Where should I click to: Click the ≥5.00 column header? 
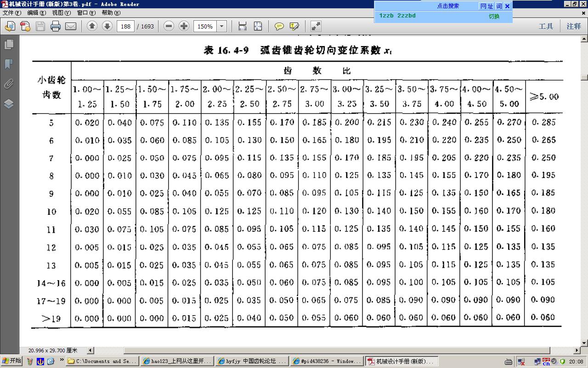tap(544, 97)
